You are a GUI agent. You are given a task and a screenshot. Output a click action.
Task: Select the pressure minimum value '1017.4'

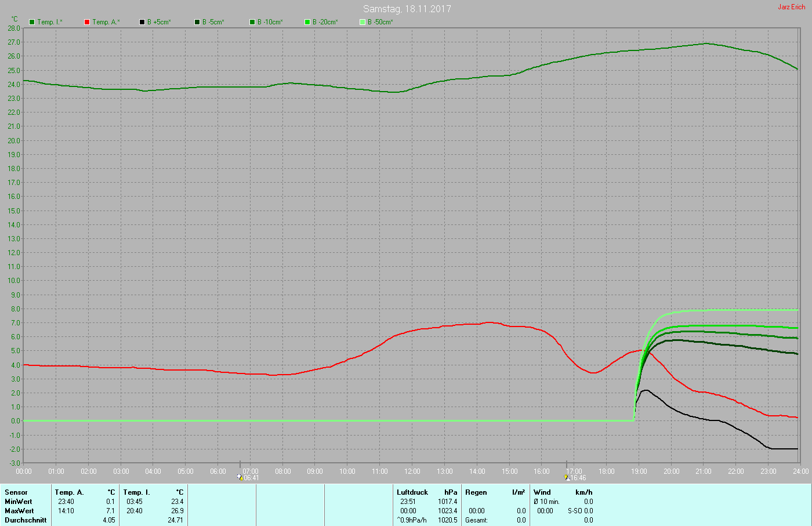pyautogui.click(x=448, y=502)
